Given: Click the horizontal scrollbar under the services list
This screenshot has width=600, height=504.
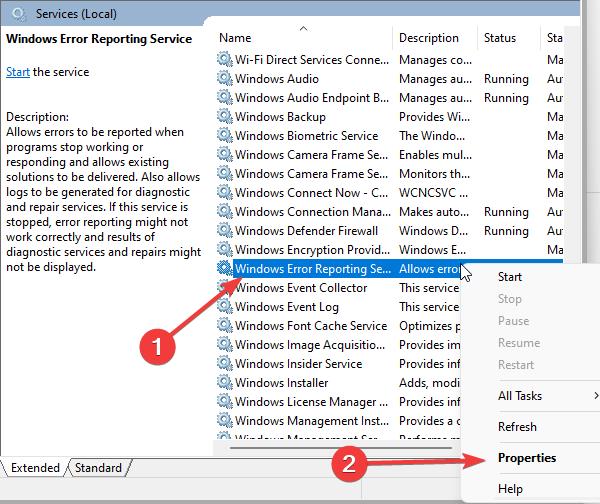Looking at the screenshot, I should pos(341,447).
